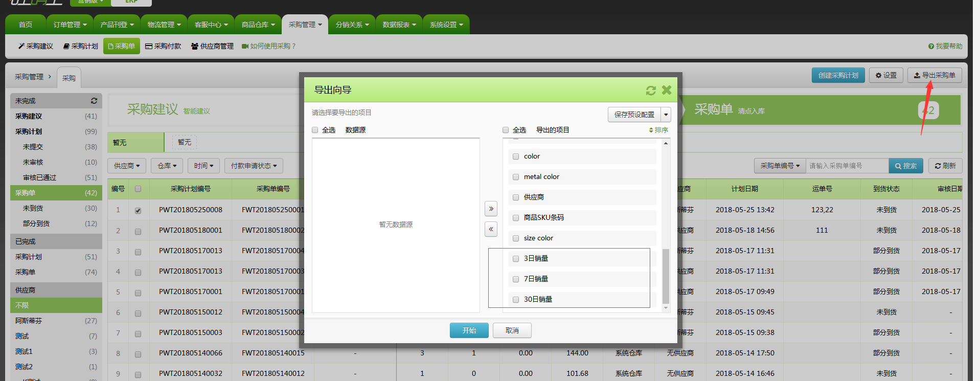Click the refresh icon in export wizard header
This screenshot has height=381, width=980.
651,91
